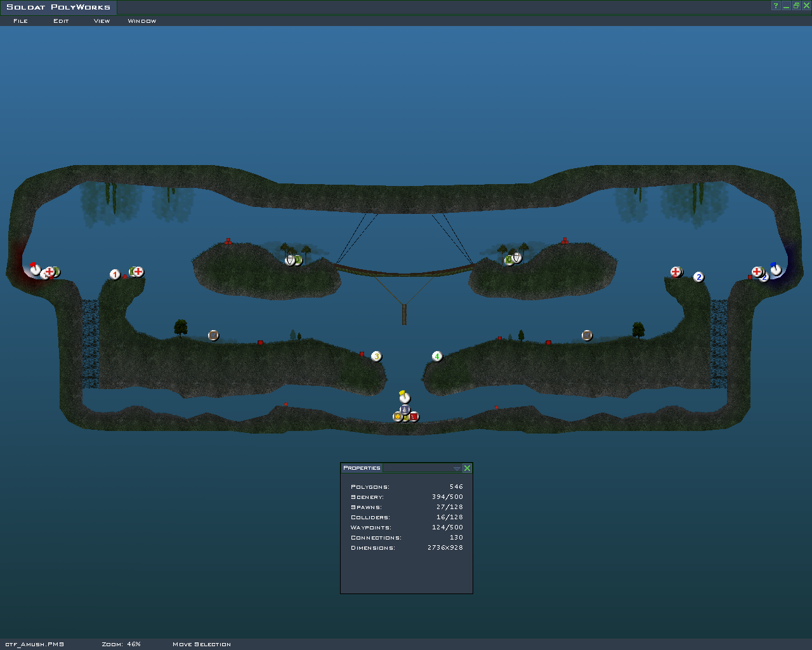This screenshot has width=812, height=650.
Task: Click the medkit spawn beside spawn 1
Action: 138,272
